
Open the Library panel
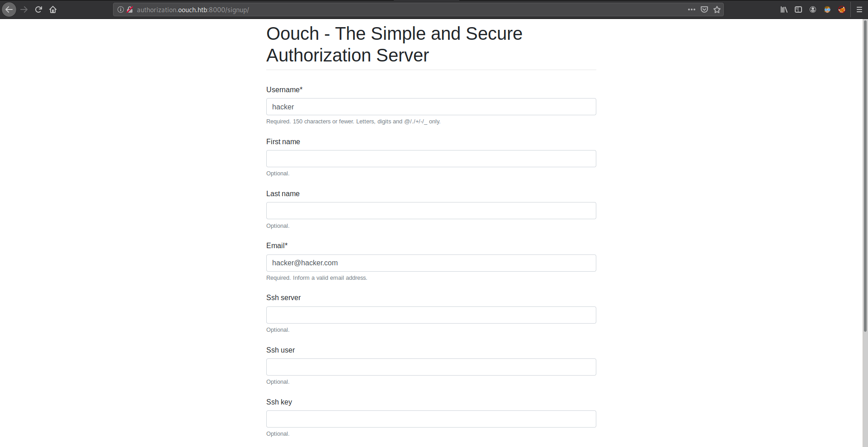pos(784,9)
